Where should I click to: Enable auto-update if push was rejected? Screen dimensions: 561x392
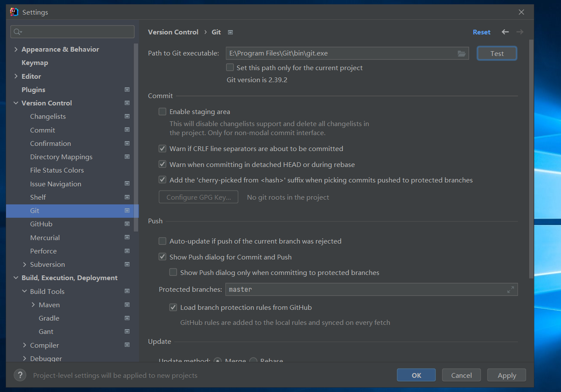point(162,241)
